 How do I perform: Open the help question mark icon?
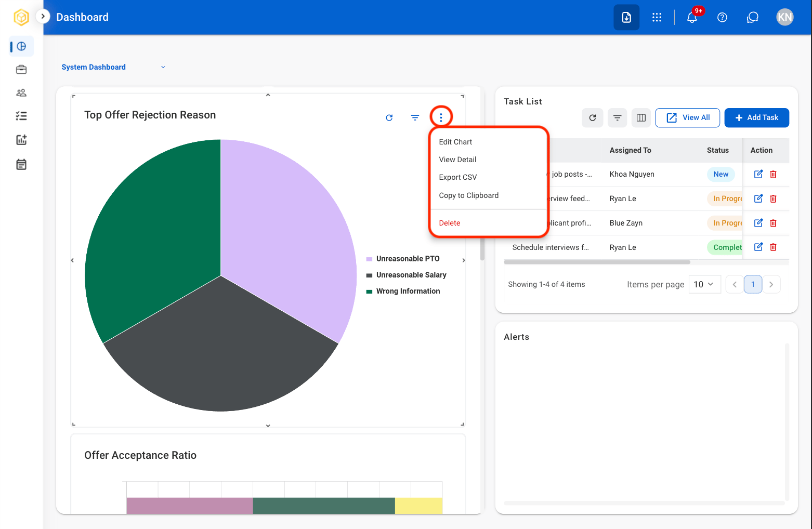pos(722,17)
